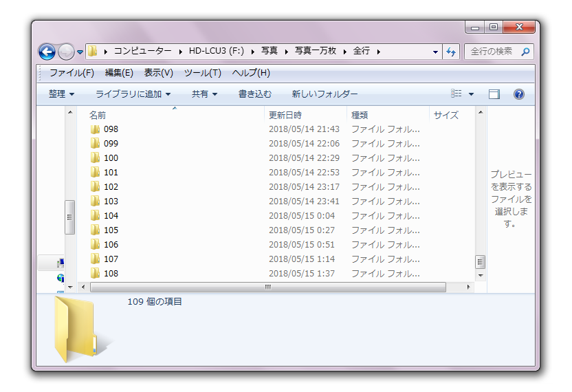Click the greyed Forward arrow button
Screen dimensions: 572x392
pyautogui.click(x=66, y=52)
